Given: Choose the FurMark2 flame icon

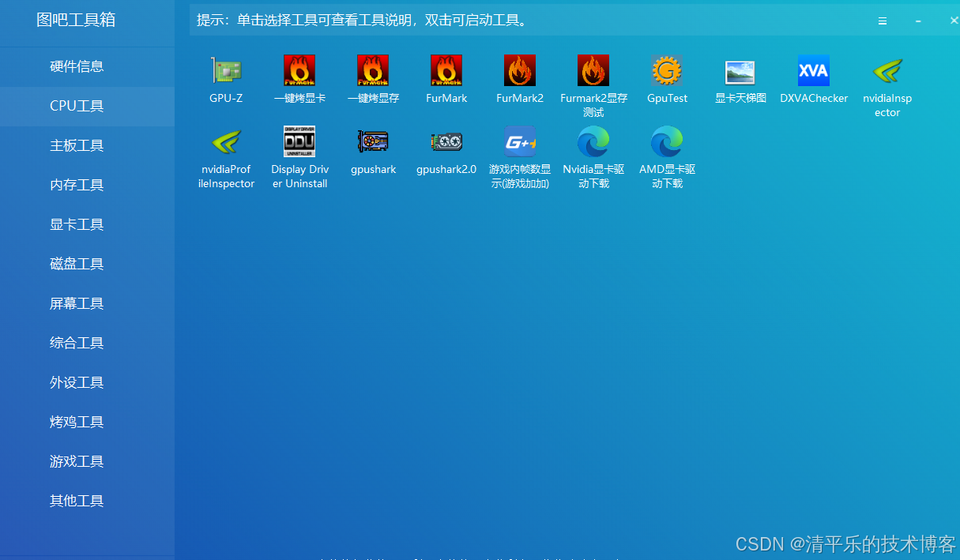Looking at the screenshot, I should [520, 70].
